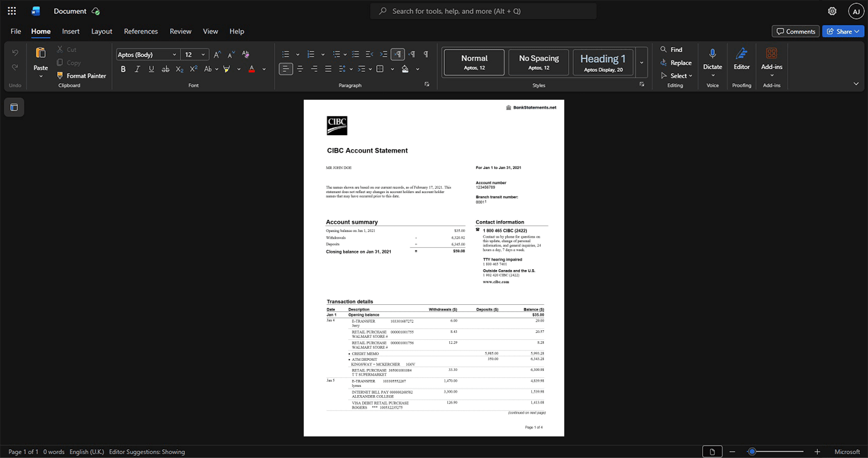The height and width of the screenshot is (458, 868).
Task: Open the File menu
Action: (x=16, y=31)
